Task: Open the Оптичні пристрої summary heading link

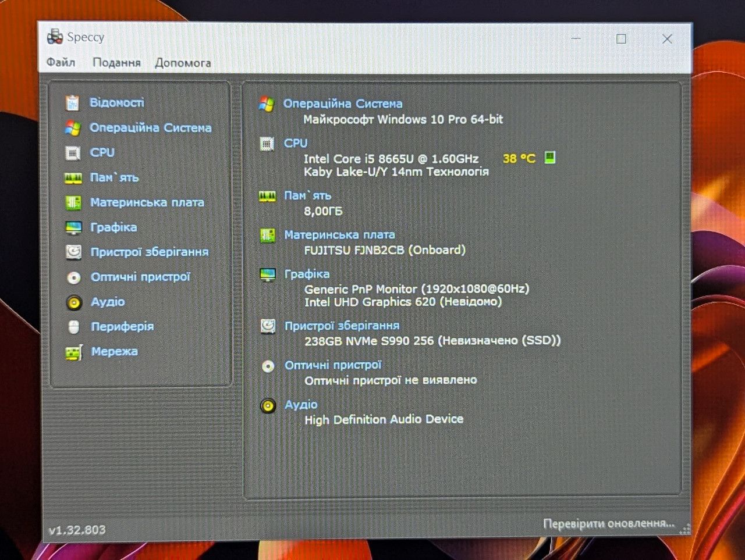Action: click(x=333, y=365)
